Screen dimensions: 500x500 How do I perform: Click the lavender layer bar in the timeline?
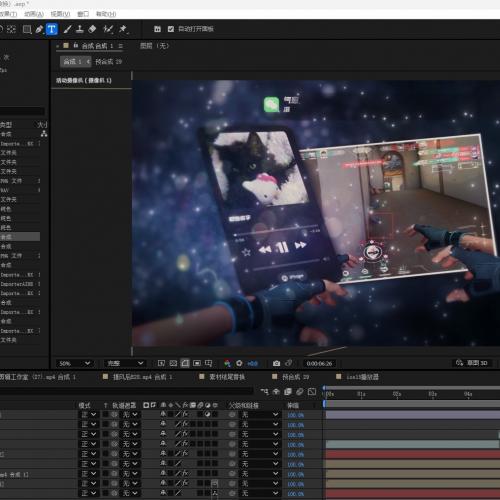413,414
